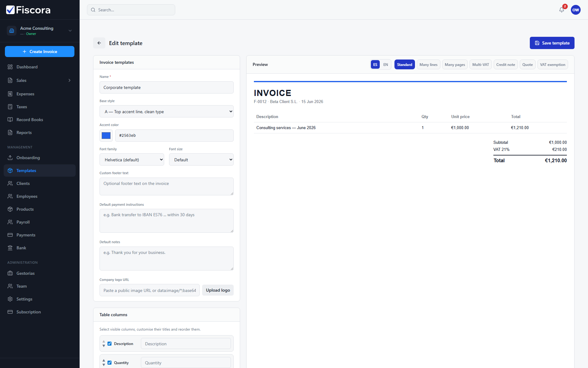This screenshot has height=368, width=588.
Task: Select the Many lines preview tab
Action: pos(428,65)
